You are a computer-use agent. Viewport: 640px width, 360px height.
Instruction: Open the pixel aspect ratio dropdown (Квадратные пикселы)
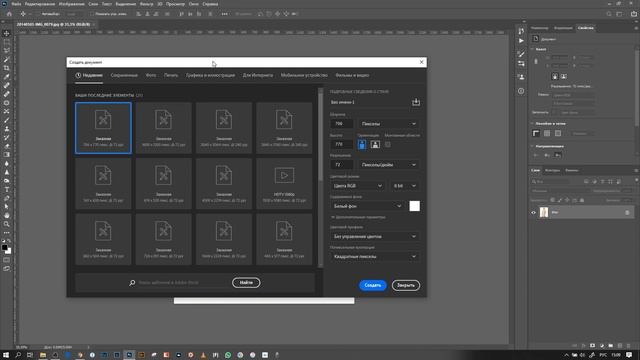pos(375,257)
